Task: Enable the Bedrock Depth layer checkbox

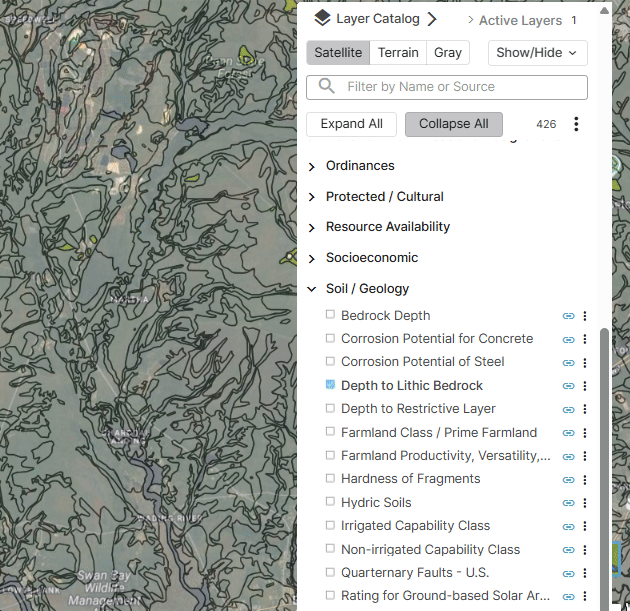Action: pos(330,314)
